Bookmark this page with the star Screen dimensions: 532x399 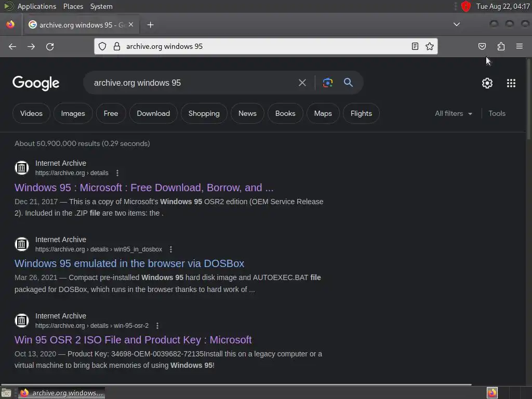430,46
